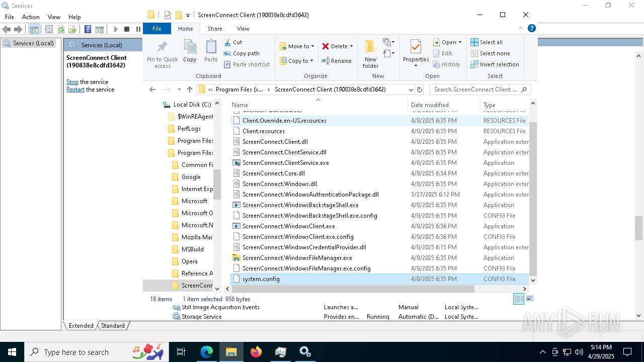Click the Rename command

tap(337, 61)
